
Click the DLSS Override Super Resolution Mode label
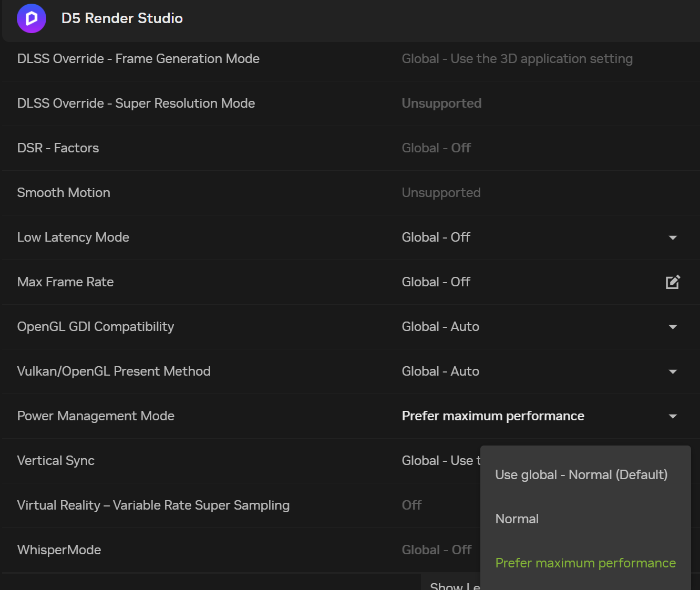(136, 103)
